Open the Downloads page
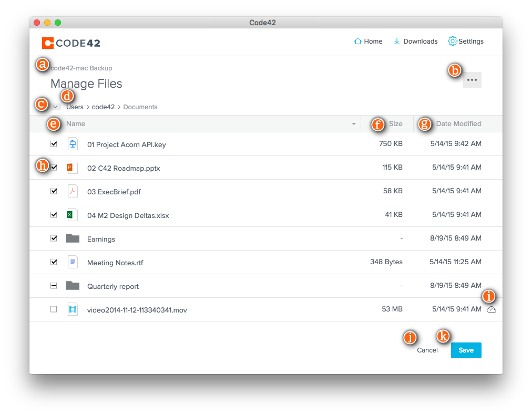The height and width of the screenshot is (416, 532). (415, 41)
